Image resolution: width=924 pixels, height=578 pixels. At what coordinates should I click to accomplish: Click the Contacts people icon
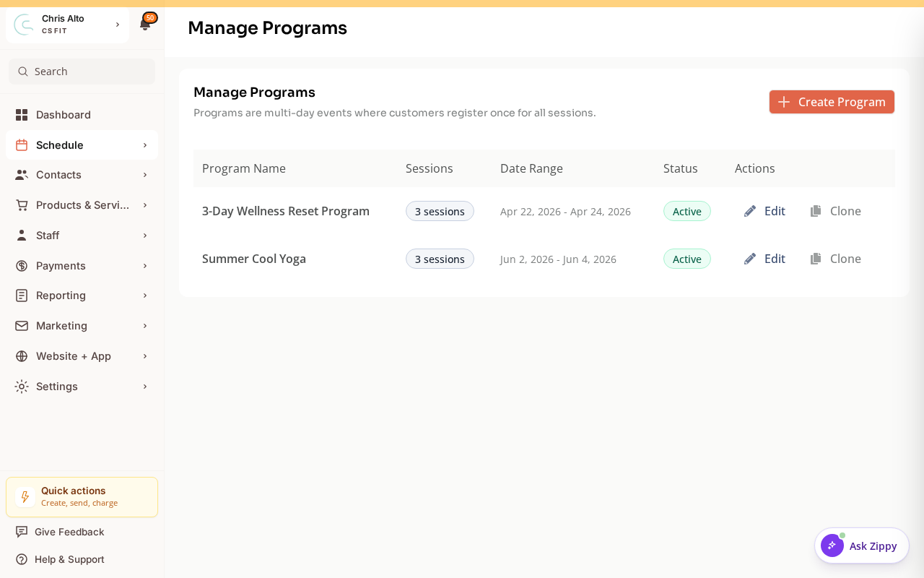[22, 175]
